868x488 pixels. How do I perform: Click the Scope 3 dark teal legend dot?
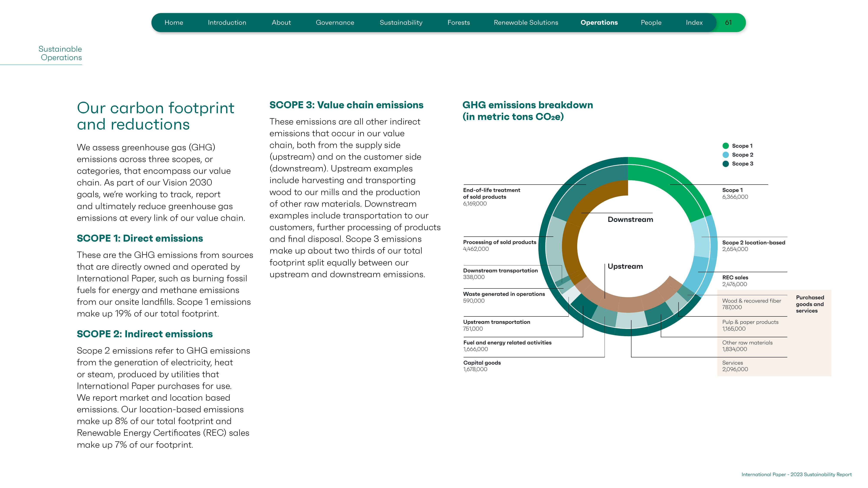(725, 164)
